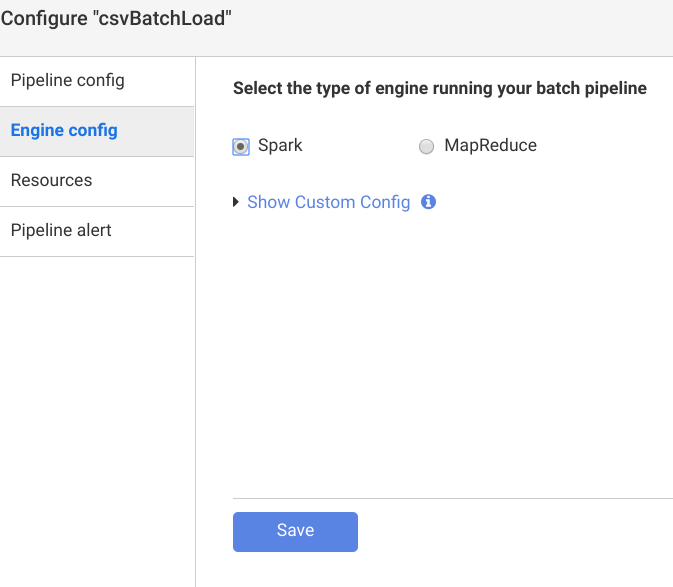The width and height of the screenshot is (673, 587).
Task: Click the MapReduce label text
Action: pyautogui.click(x=490, y=145)
